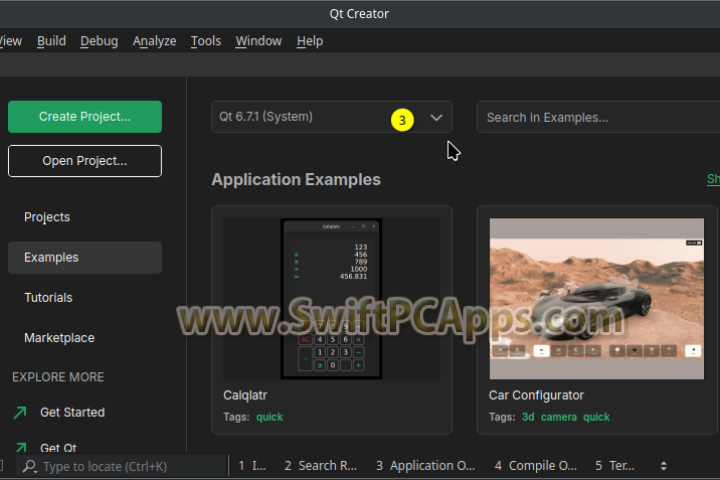
Task: Filter by the quick tag under Calqlatr
Action: pos(269,417)
